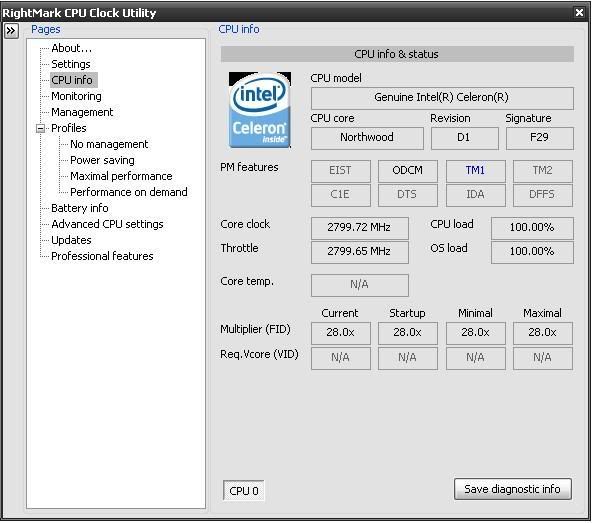Go to the Updates page
This screenshot has width=592, height=523.
[71, 240]
